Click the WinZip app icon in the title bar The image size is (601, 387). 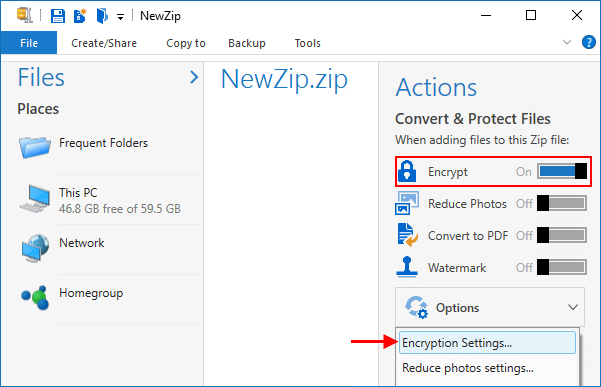[x=25, y=15]
